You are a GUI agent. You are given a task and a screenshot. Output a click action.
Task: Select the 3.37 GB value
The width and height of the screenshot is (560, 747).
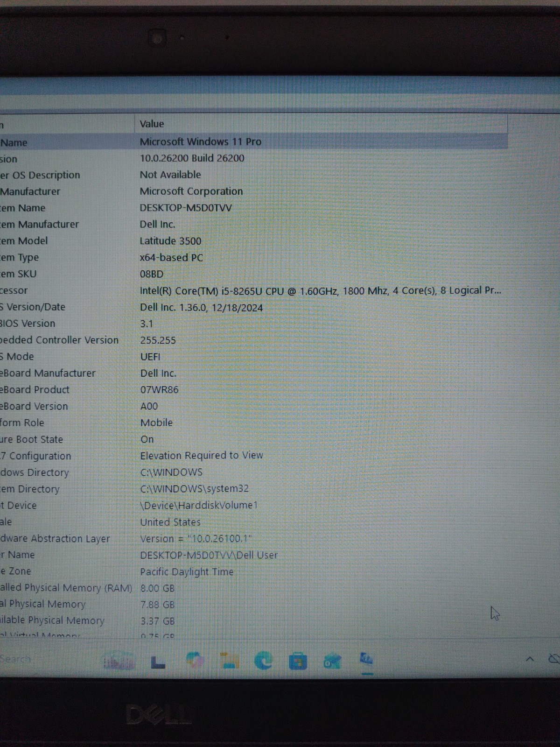(158, 621)
